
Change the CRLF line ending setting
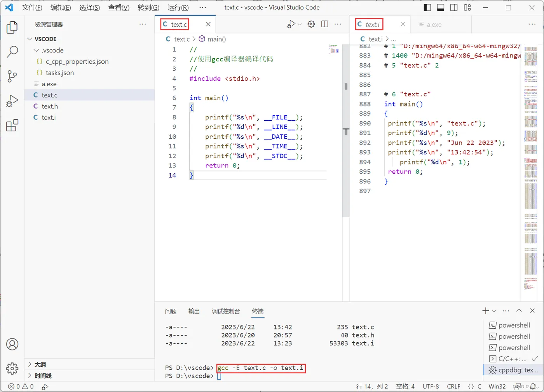tap(453, 387)
